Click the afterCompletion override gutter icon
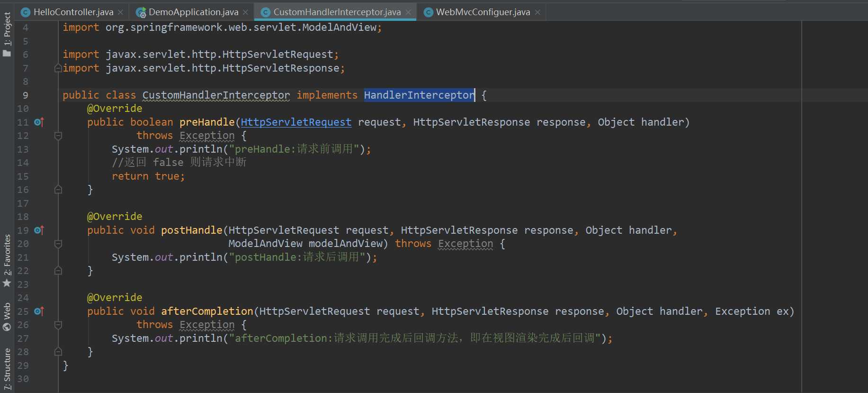This screenshot has width=868, height=393. [x=39, y=311]
